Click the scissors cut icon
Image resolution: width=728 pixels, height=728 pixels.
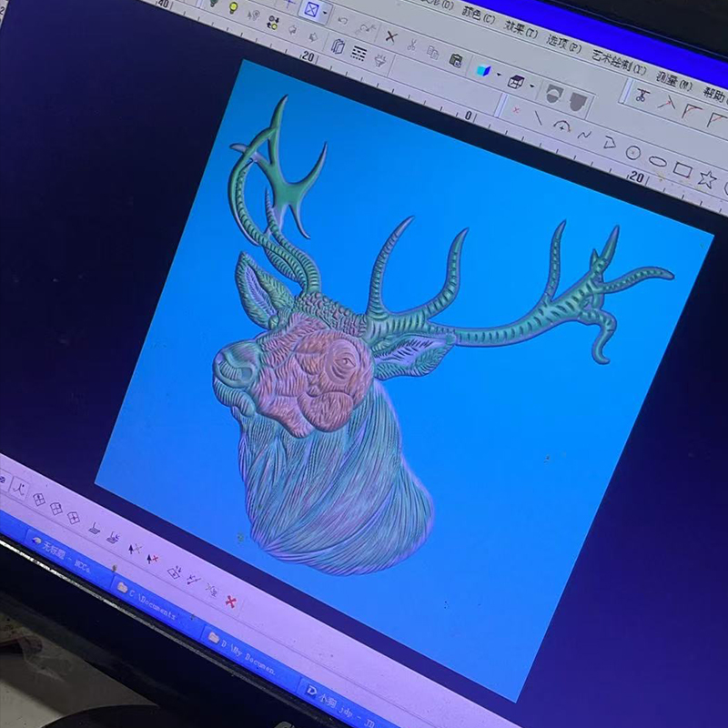(411, 45)
